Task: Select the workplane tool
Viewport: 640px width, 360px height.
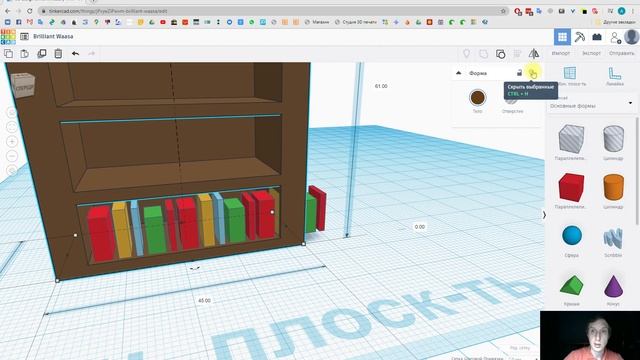Action: (x=570, y=76)
